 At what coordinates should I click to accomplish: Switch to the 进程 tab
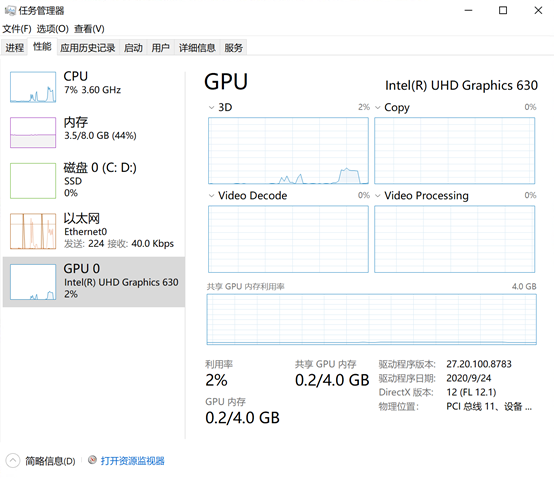tap(14, 47)
